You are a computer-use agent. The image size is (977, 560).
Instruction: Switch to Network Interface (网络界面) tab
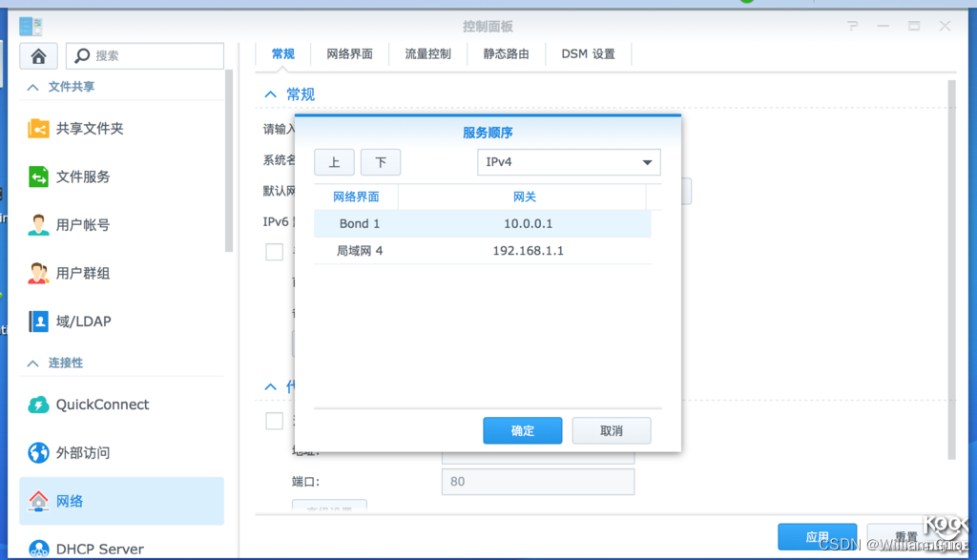point(349,54)
